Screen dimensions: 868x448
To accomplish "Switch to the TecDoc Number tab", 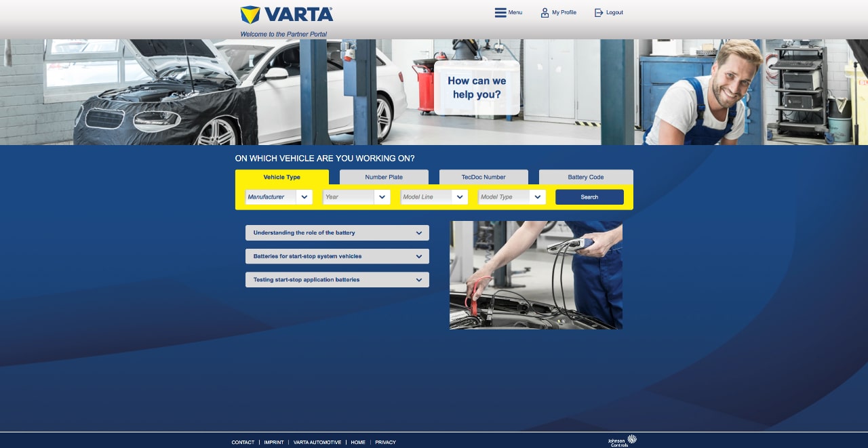I will click(x=484, y=177).
